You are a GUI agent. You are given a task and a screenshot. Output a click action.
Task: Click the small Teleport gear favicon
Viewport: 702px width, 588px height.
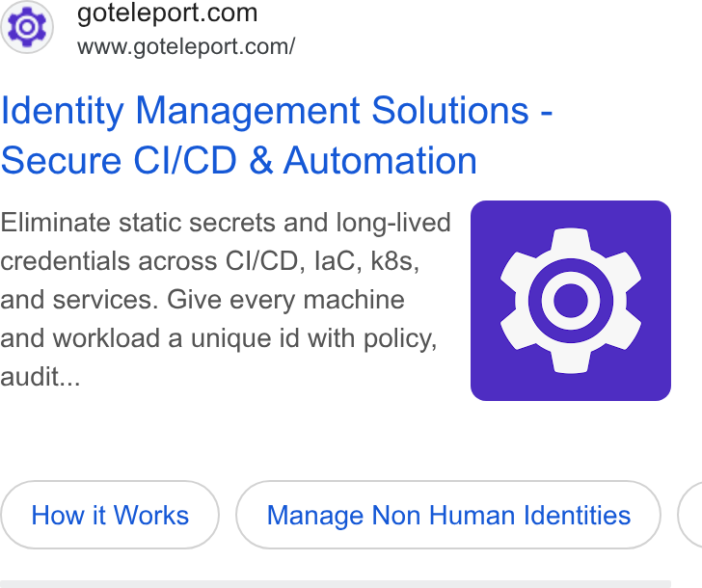pyautogui.click(x=27, y=27)
